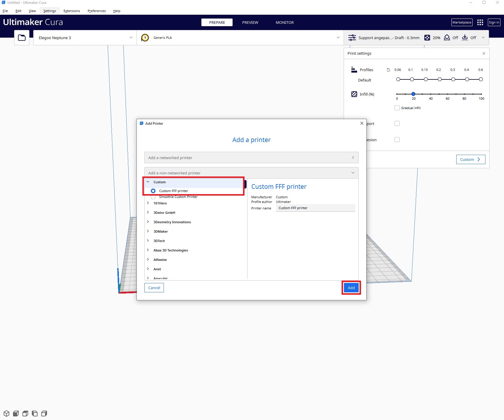Select Smoothie Custom Printer radio button
504x420 pixels.
pyautogui.click(x=153, y=197)
